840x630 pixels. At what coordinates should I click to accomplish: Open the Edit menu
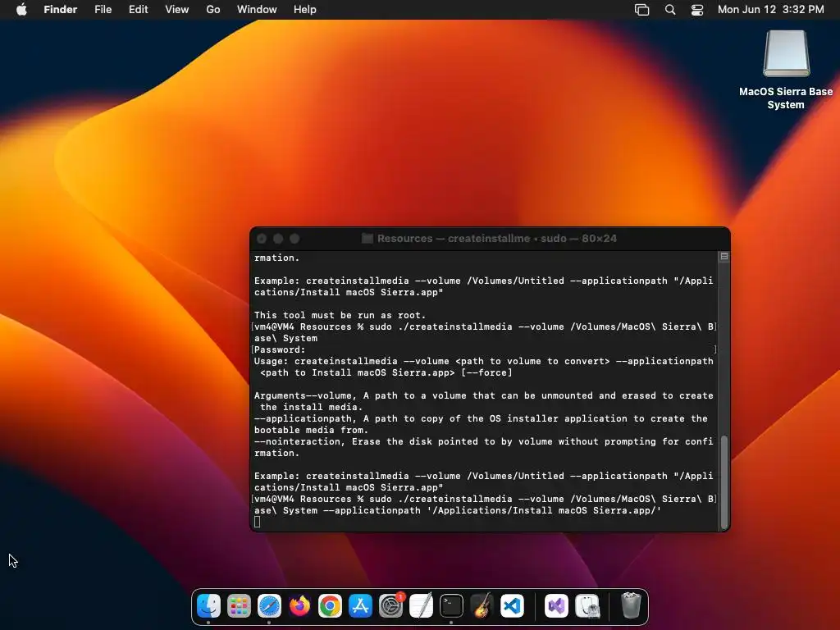138,9
